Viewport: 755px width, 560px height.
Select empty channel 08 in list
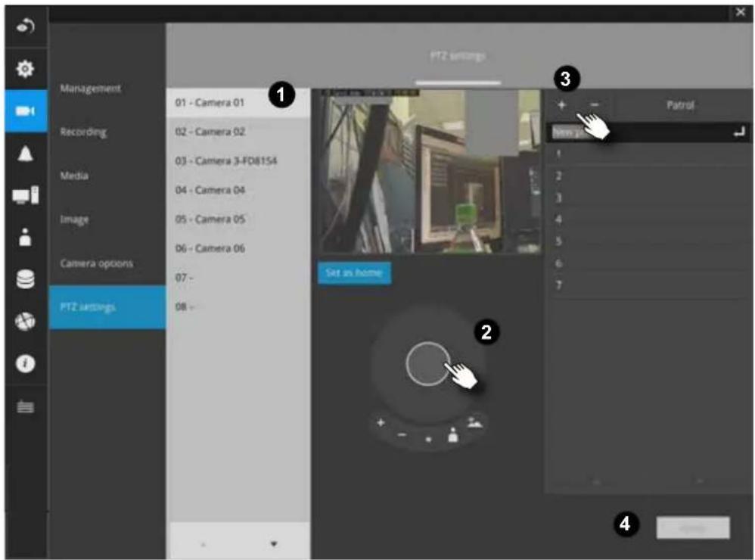[x=238, y=306]
